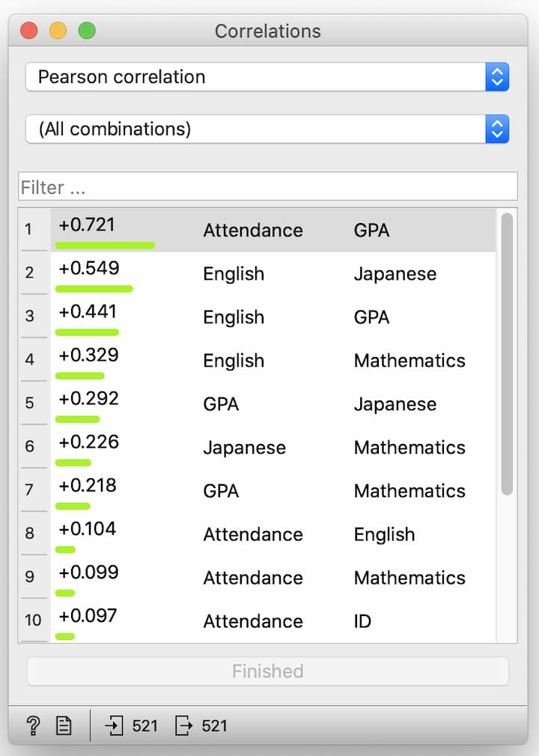Select the Japanese and Mathematics row
539x756 pixels.
pyautogui.click(x=272, y=448)
